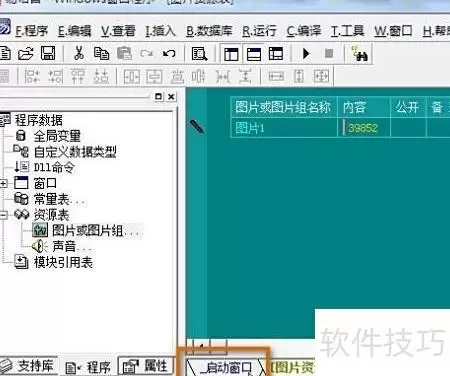The image size is (450, 376).
Task: Click the Redo arrow icon
Action: [147, 53]
